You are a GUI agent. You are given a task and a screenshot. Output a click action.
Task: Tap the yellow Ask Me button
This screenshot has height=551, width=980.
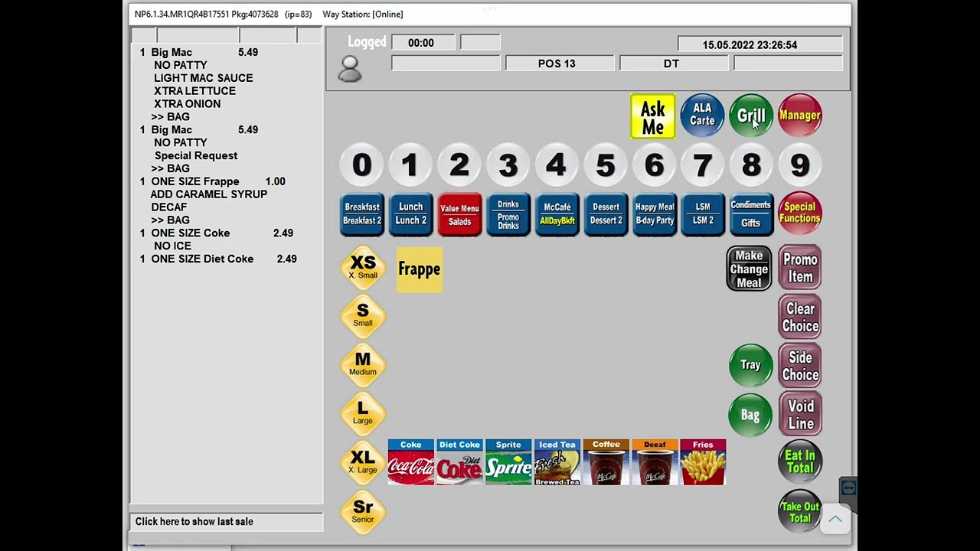coord(653,116)
